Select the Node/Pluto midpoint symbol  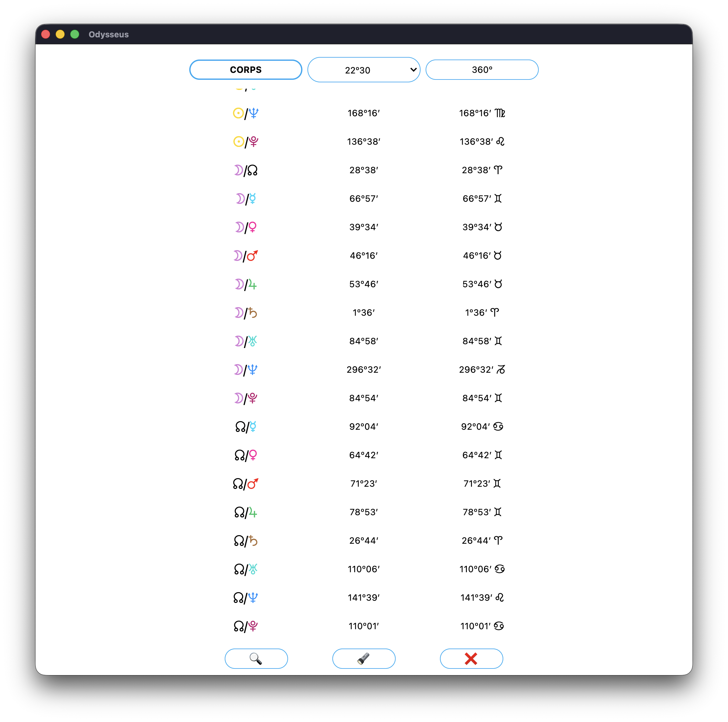(x=246, y=626)
